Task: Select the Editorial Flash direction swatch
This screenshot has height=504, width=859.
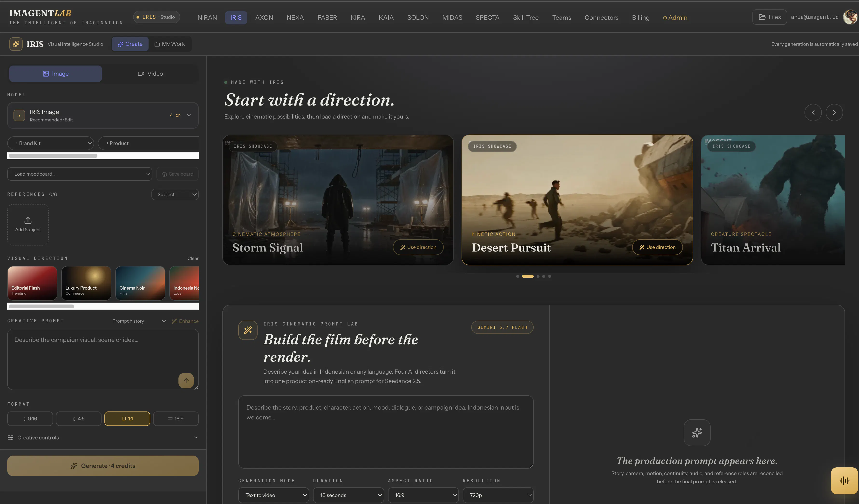Action: [x=32, y=283]
